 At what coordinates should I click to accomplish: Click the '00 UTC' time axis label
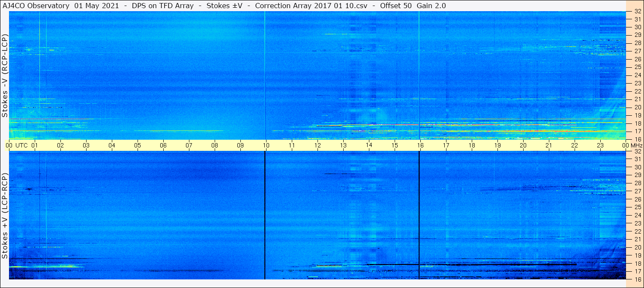point(16,145)
